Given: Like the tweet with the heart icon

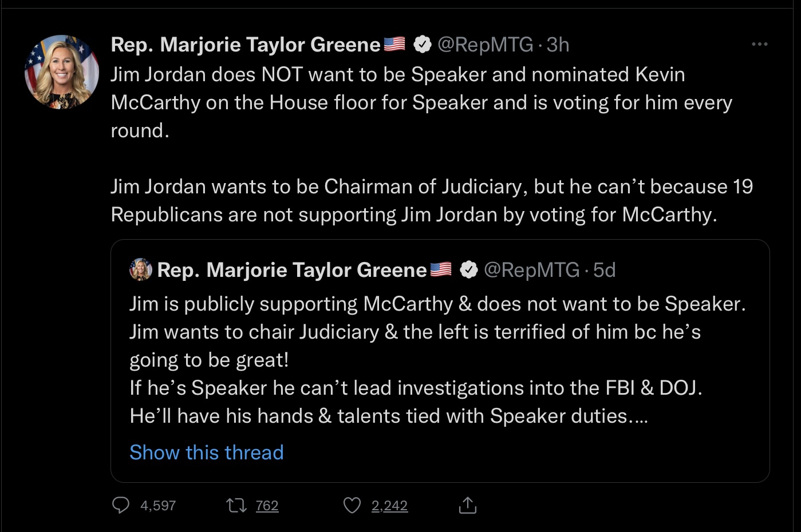Looking at the screenshot, I should 352,505.
